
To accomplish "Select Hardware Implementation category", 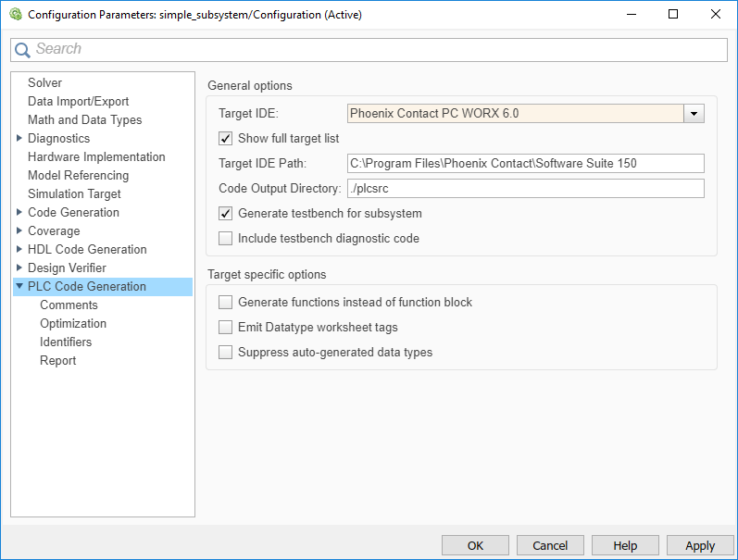I will click(x=96, y=157).
